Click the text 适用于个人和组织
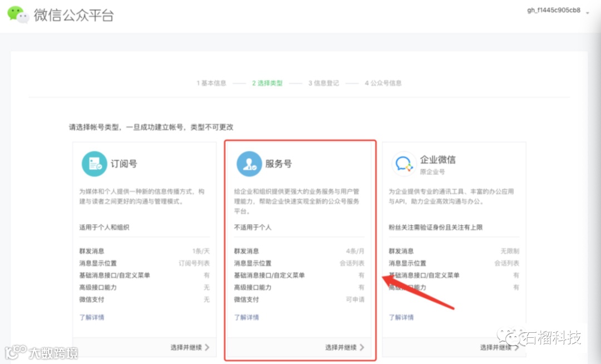 click(104, 227)
